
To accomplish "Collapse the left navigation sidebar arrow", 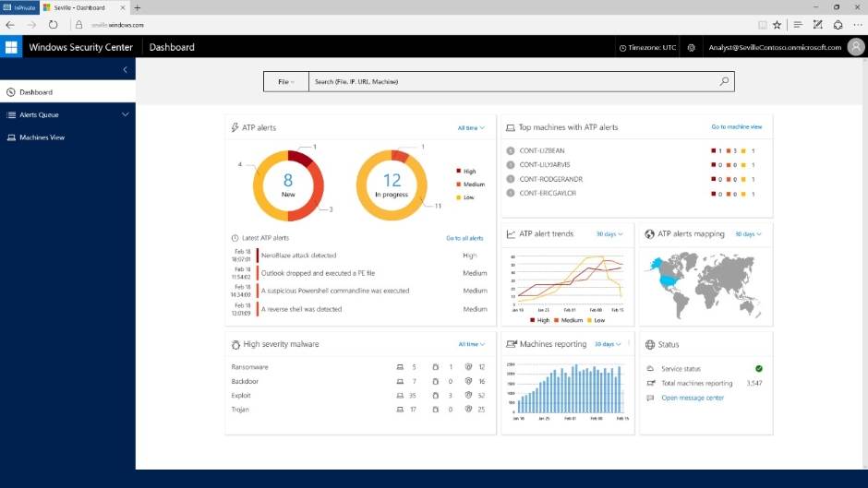I will tap(125, 70).
